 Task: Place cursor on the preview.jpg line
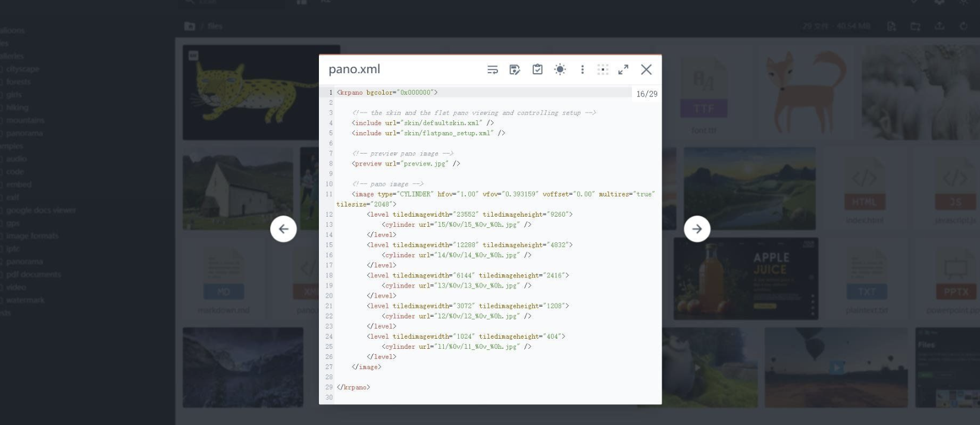click(x=406, y=164)
